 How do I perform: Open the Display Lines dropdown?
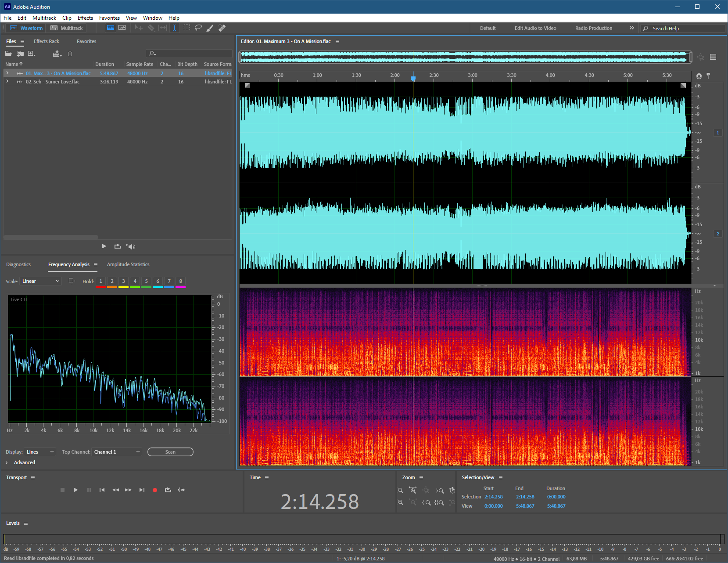coord(40,452)
